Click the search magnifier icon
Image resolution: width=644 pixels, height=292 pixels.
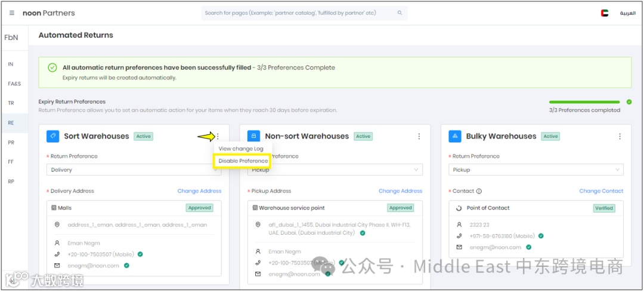pos(400,13)
